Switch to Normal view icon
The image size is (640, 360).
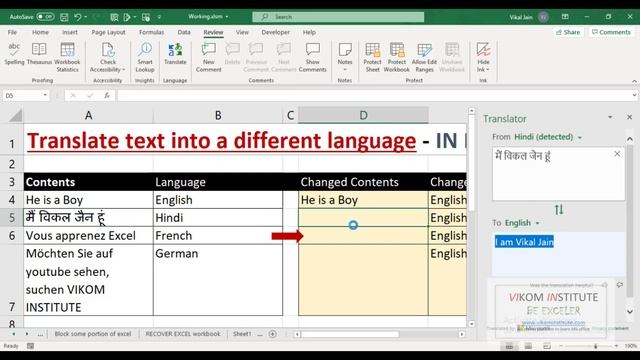click(509, 346)
